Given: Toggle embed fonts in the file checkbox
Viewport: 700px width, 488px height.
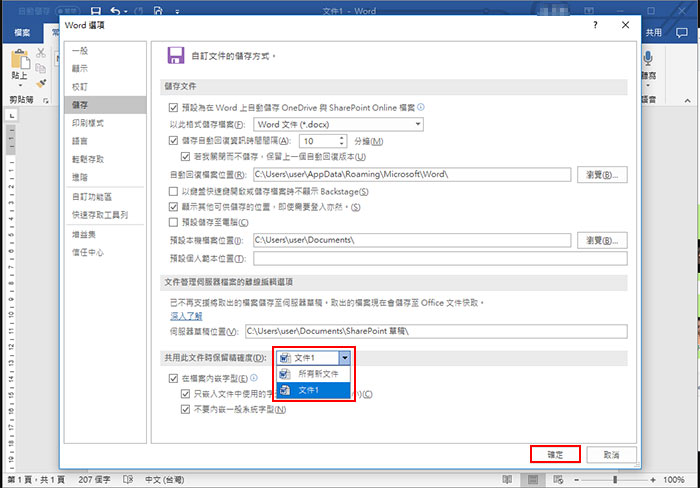Looking at the screenshot, I should pos(173,379).
